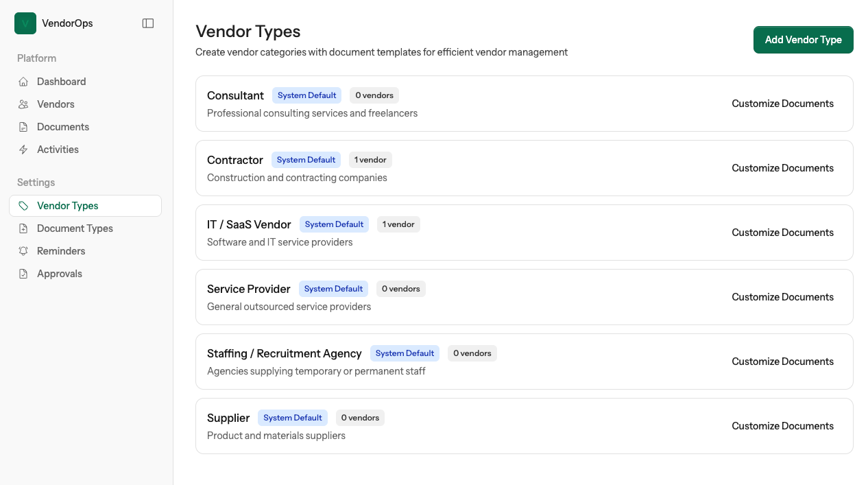
Task: Click the Vendors people icon
Action: click(x=23, y=104)
